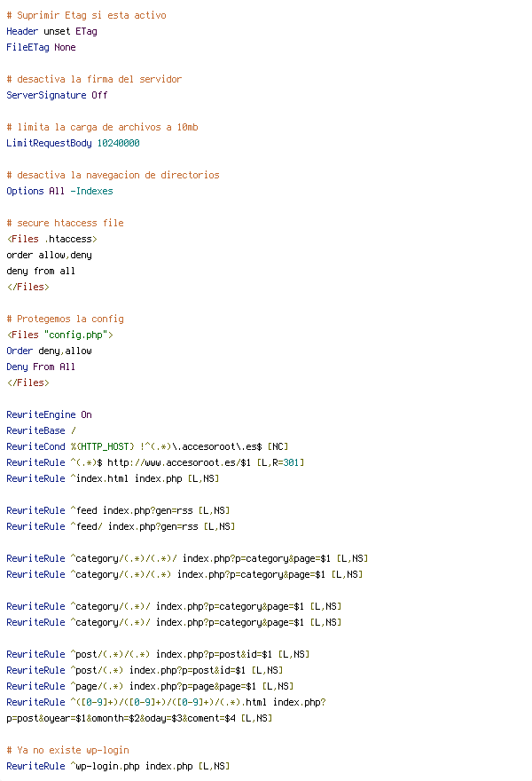Click the comment '# Ya no existe wp-login'
The image size is (532, 781).
click(68, 750)
